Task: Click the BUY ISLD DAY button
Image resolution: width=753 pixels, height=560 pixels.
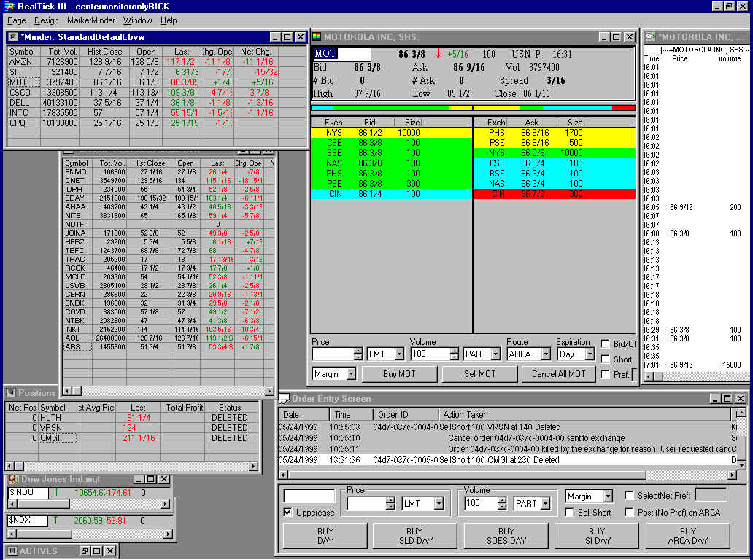Action: (x=414, y=536)
